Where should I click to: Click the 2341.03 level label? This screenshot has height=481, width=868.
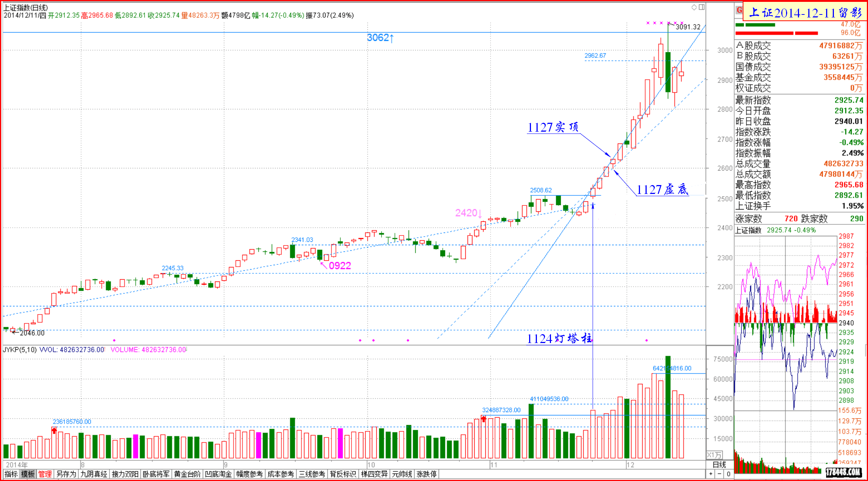pyautogui.click(x=302, y=240)
